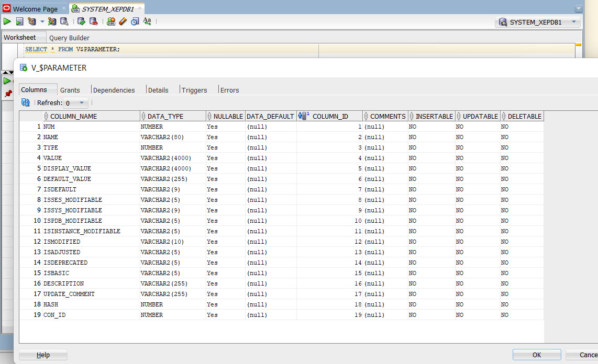The width and height of the screenshot is (598, 364).
Task: Open the Refresh interval dropdown
Action: pyautogui.click(x=82, y=103)
